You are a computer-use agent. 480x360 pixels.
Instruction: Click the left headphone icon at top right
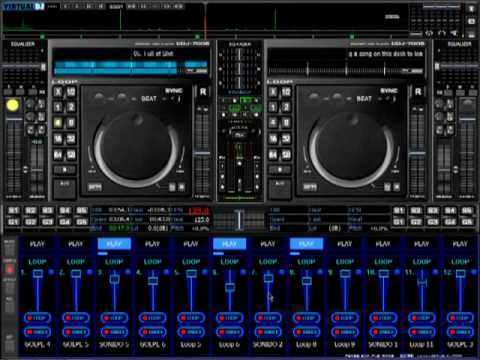point(429,33)
